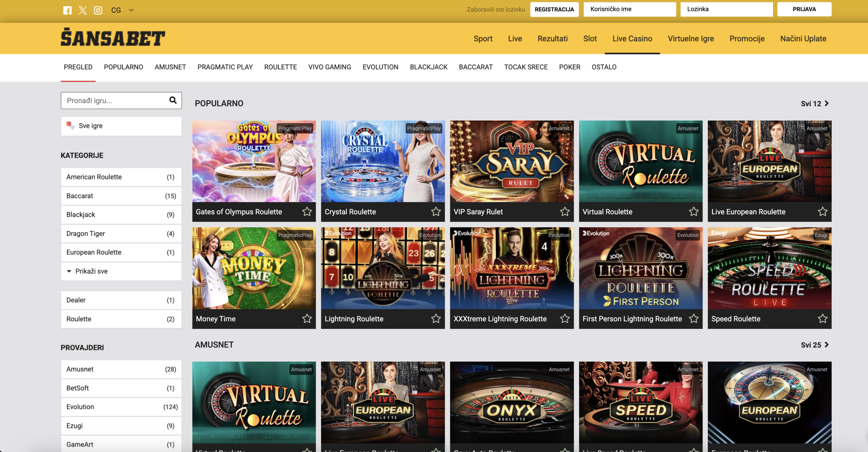Open the Baccarat tab
The width and height of the screenshot is (868, 452).
coord(476,67)
